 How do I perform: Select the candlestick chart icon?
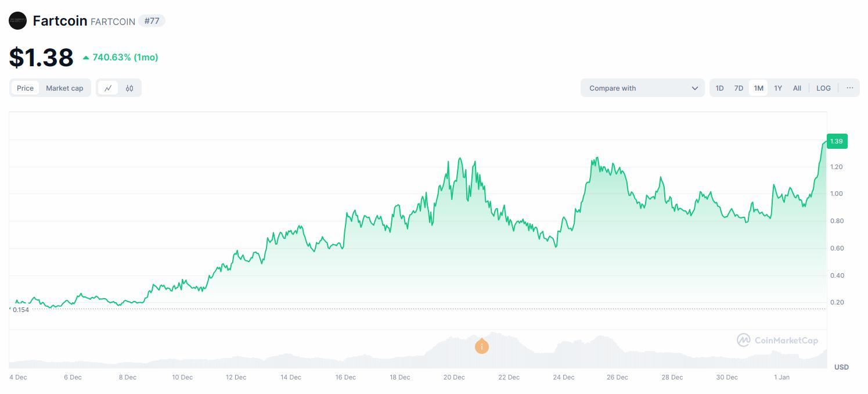[x=129, y=88]
